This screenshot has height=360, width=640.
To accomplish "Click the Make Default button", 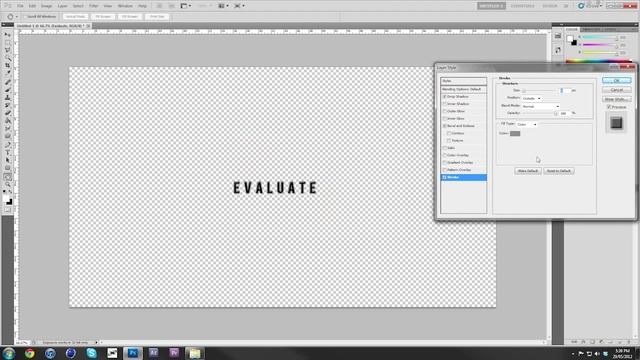I will click(528, 171).
